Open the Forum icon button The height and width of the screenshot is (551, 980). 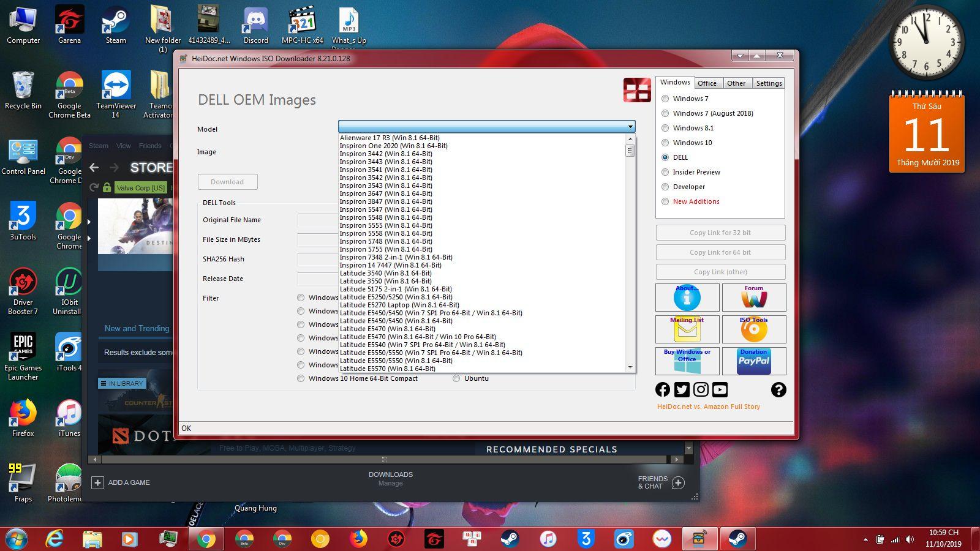[753, 298]
